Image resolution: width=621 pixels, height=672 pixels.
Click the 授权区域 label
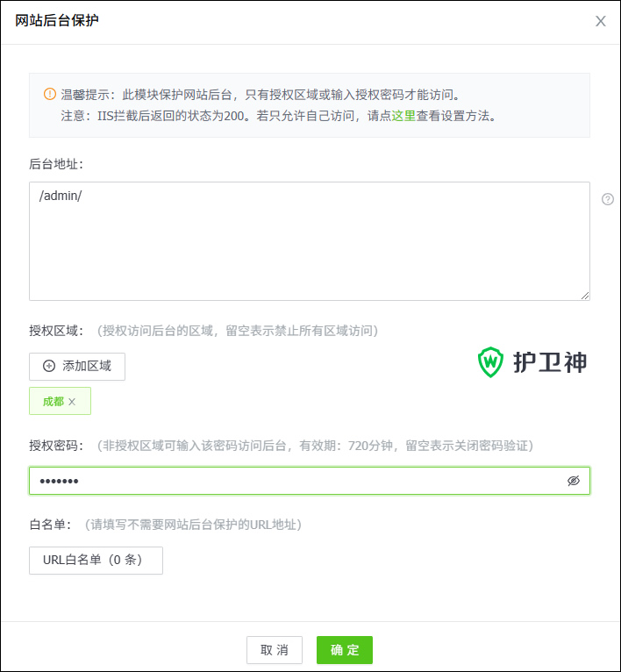(x=56, y=331)
